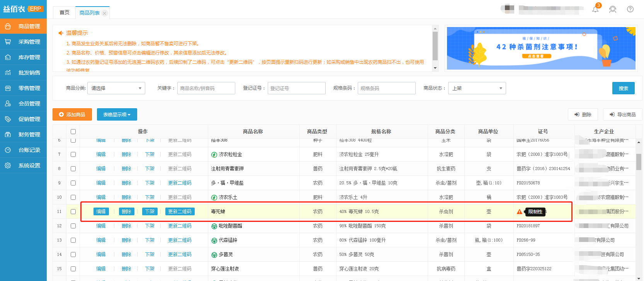Check the checkbox for row 11 毒死蜱
The width and height of the screenshot is (644, 281).
coord(73,212)
